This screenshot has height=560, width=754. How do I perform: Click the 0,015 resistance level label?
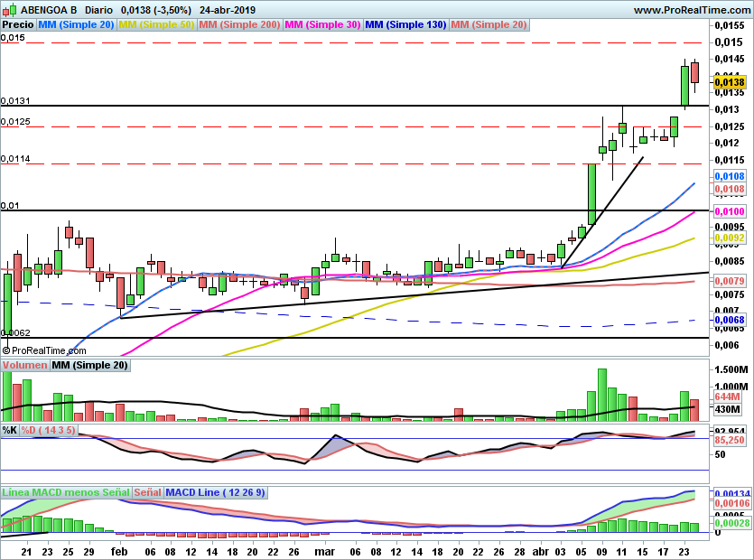coord(13,38)
